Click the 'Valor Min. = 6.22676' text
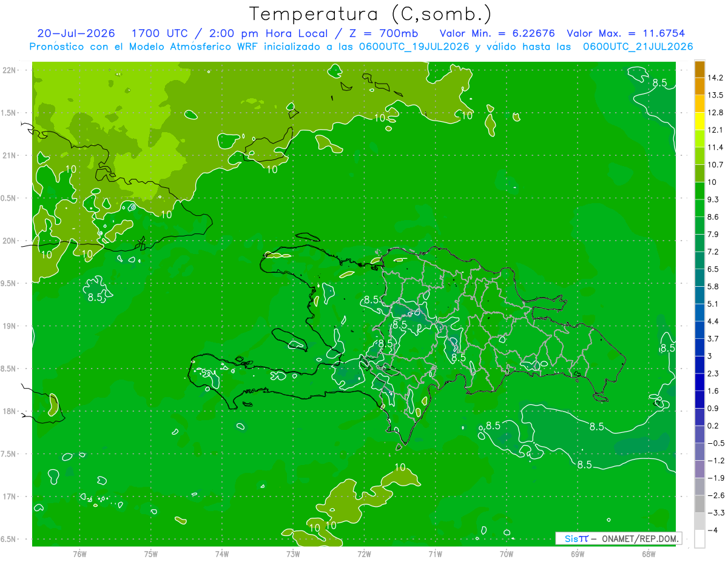The image size is (728, 562). pos(497,33)
